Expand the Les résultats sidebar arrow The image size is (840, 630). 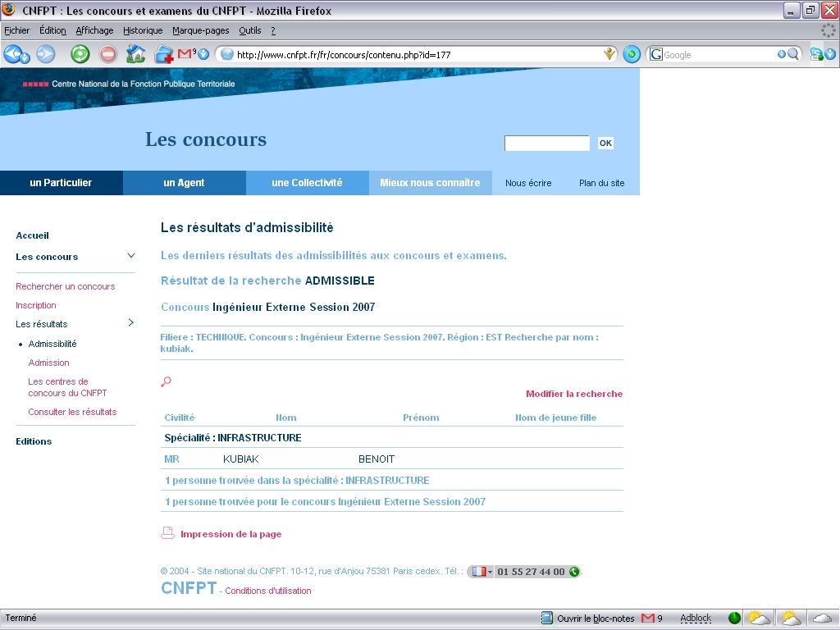pos(130,323)
